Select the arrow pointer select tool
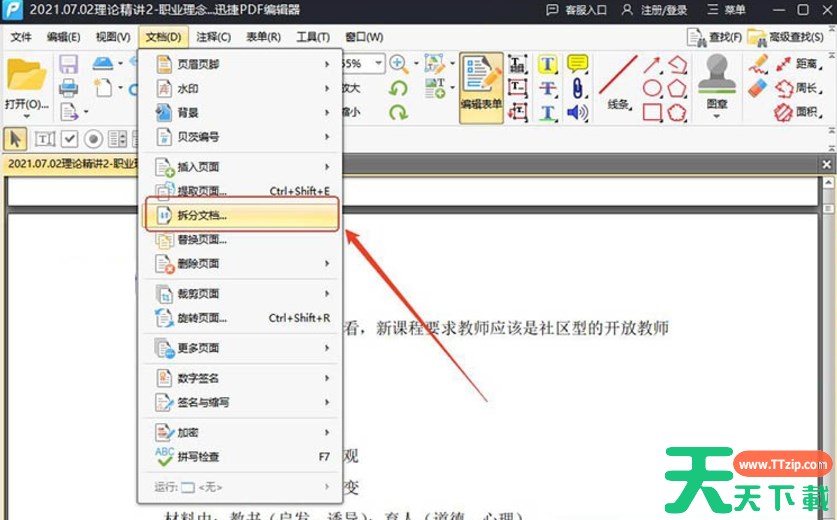 click(x=17, y=139)
